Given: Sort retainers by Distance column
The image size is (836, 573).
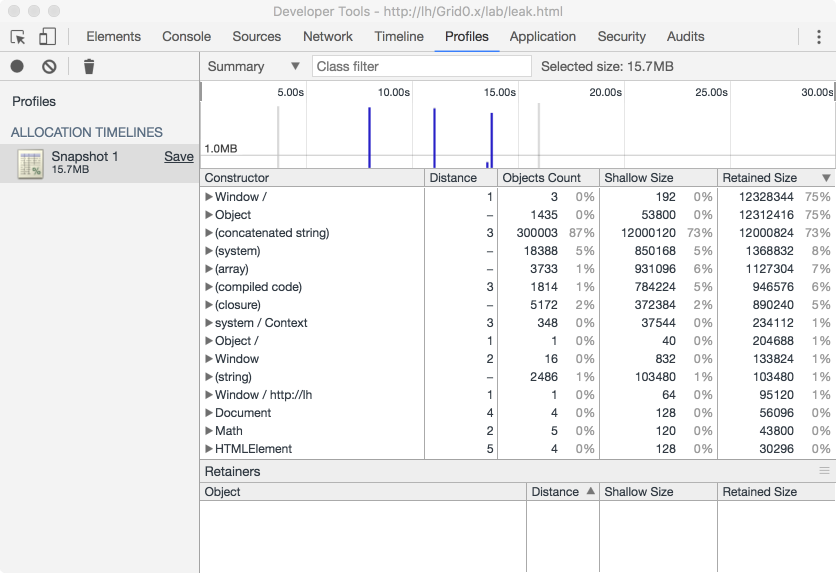Looking at the screenshot, I should click(562, 492).
